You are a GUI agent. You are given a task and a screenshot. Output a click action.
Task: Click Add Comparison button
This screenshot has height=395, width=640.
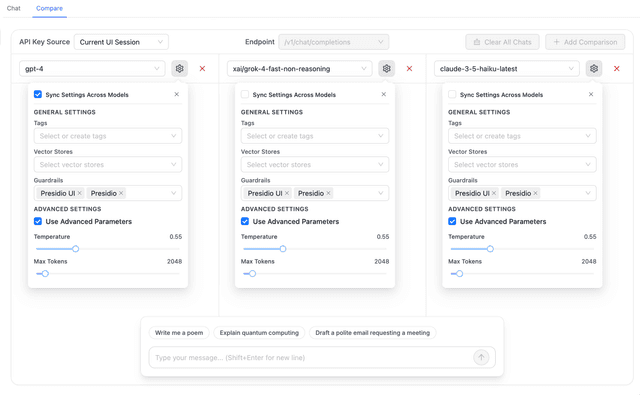(585, 42)
